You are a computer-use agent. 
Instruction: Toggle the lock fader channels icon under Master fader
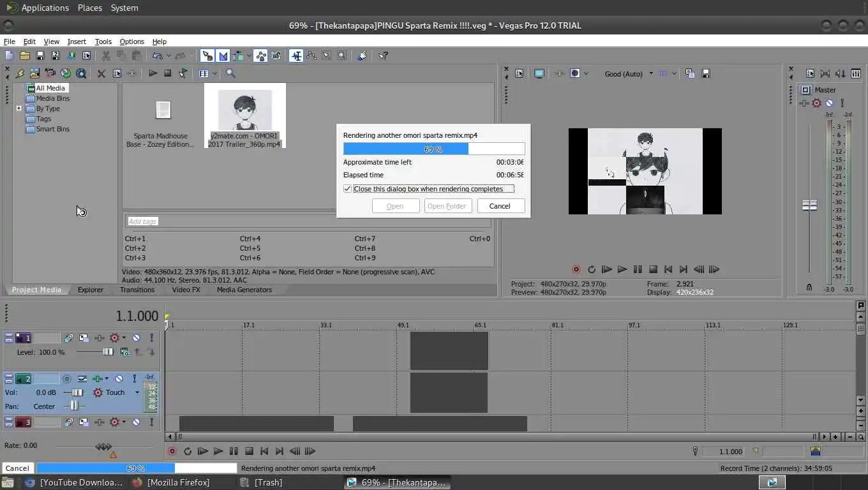coord(809,288)
